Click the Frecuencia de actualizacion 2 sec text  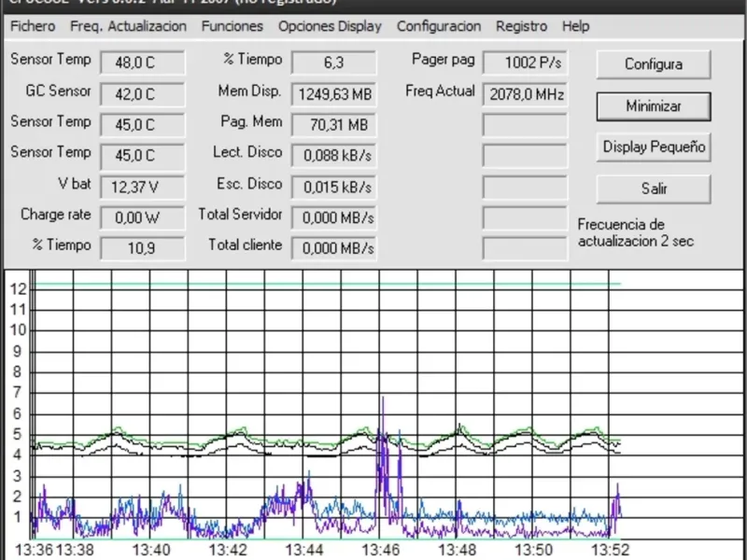[636, 232]
